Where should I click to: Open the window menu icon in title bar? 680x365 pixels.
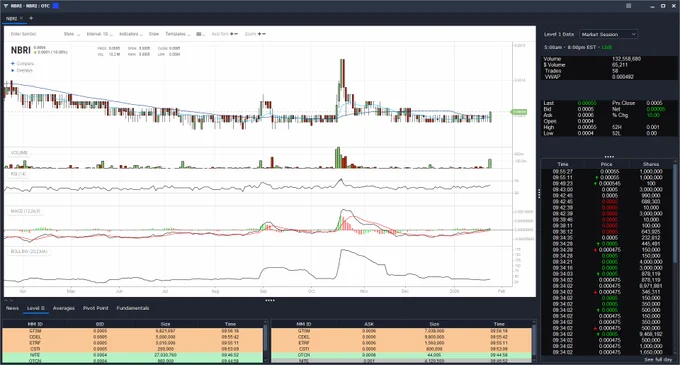[628, 6]
